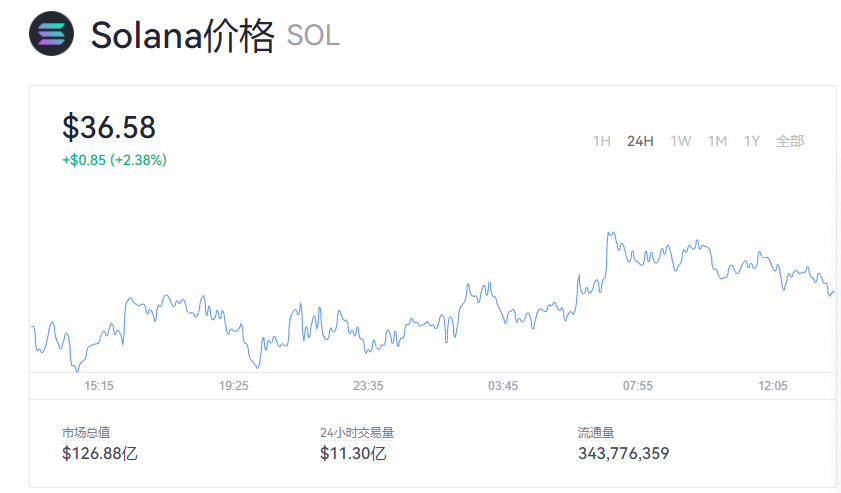The image size is (841, 493).
Task: Click the +$0.85 (+2.38%) change value
Action: [114, 160]
